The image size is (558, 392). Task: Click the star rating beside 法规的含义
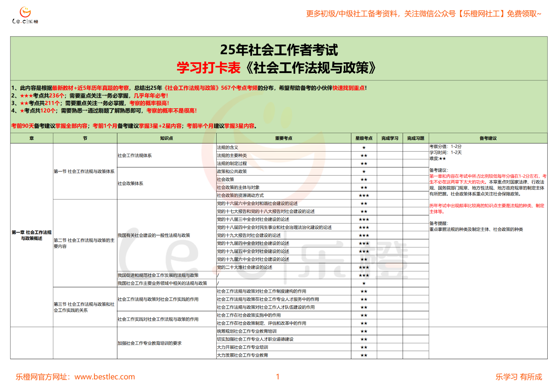tap(364, 148)
